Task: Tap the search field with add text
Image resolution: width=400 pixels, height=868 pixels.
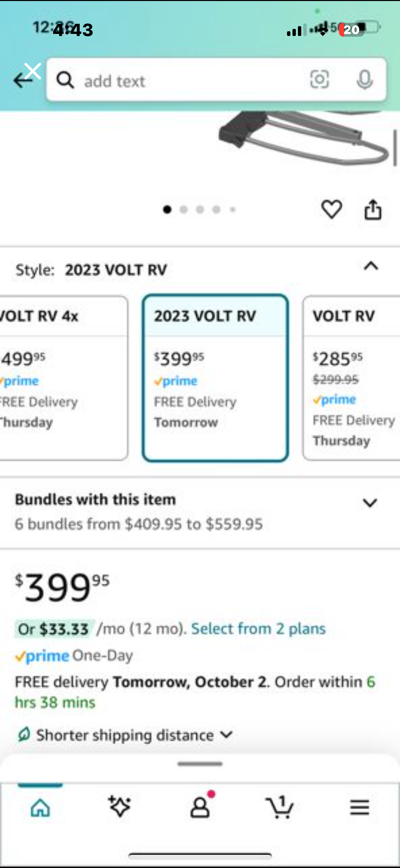Action: [216, 80]
